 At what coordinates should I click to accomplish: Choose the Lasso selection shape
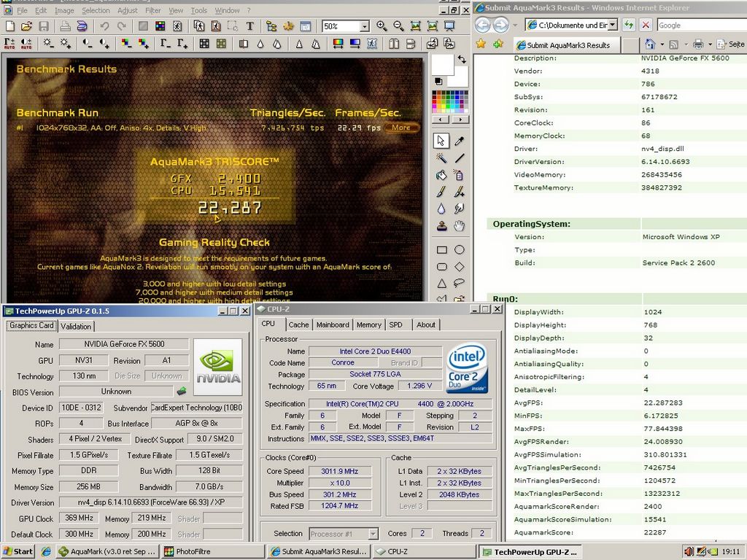click(460, 284)
